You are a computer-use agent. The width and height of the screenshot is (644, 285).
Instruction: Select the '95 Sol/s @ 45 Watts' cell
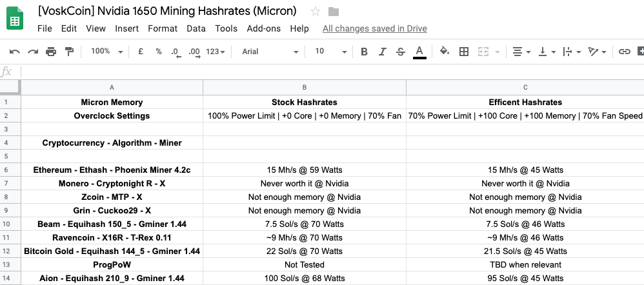[x=525, y=279]
